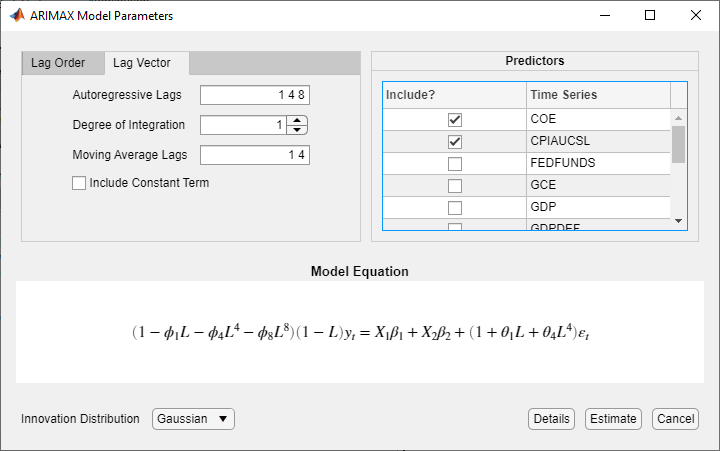
Task: Click the Autoregressive Lags input field
Action: (x=254, y=95)
